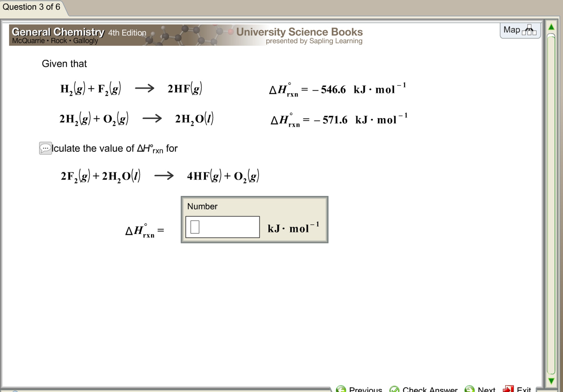Click the green up arrow on scrollbar
Screen dimensions: 563x392
pos(551,27)
